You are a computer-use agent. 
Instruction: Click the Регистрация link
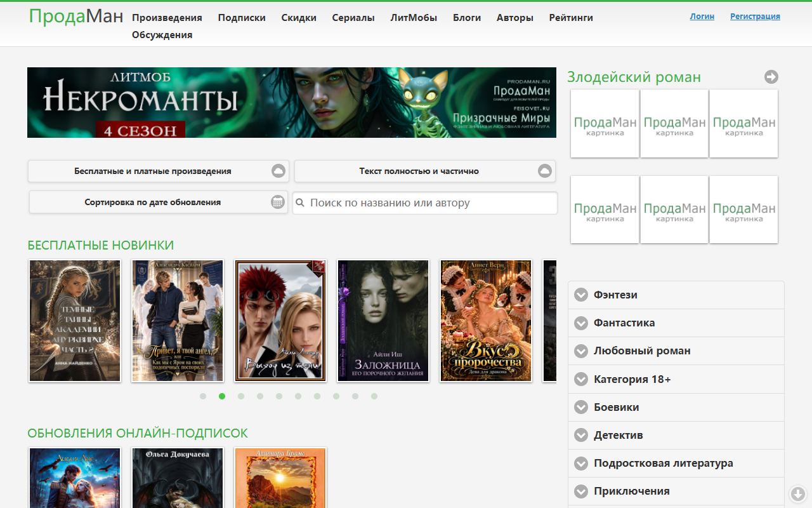click(x=755, y=17)
